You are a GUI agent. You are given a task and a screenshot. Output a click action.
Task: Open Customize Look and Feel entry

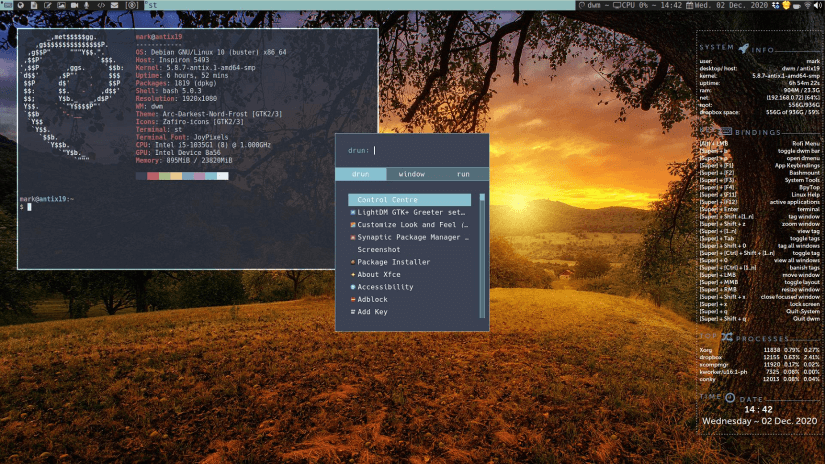coord(409,225)
